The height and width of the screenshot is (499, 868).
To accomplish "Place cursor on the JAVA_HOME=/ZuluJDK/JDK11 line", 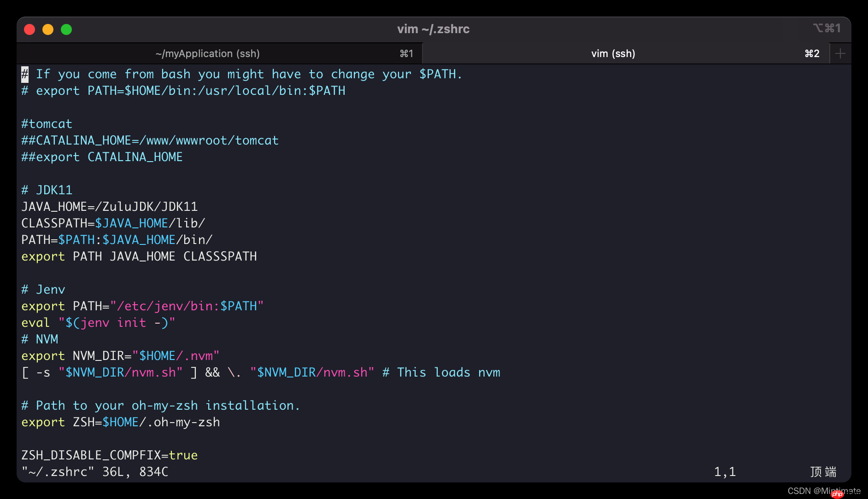I will [109, 206].
